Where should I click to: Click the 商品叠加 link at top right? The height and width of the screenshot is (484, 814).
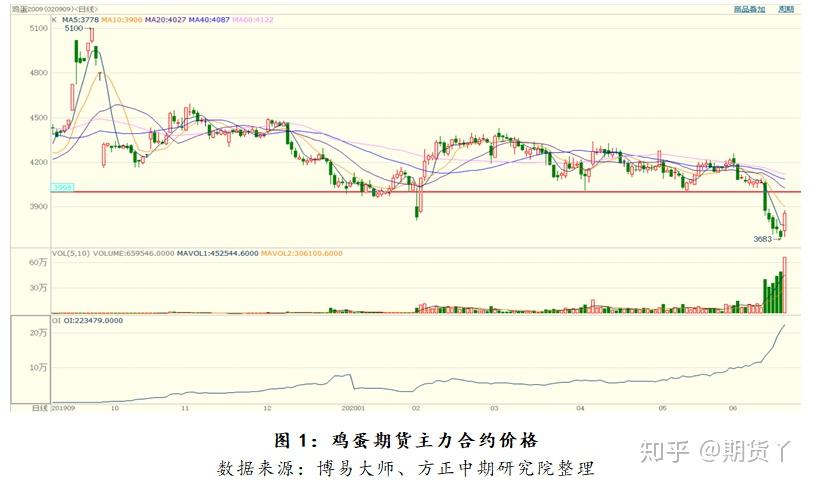point(749,9)
